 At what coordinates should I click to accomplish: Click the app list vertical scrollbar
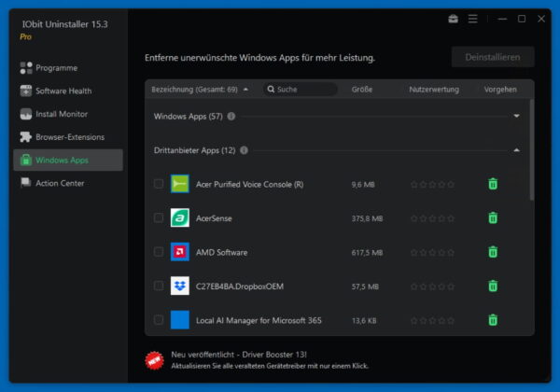click(x=532, y=150)
